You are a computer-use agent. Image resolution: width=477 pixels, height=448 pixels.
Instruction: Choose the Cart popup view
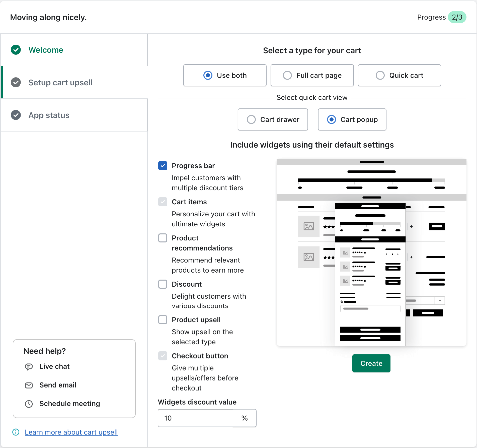point(352,119)
